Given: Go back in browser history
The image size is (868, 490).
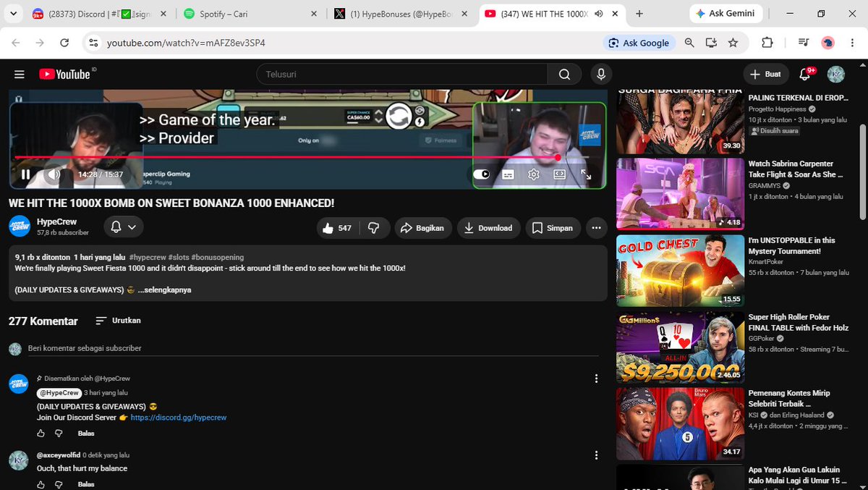Looking at the screenshot, I should (x=17, y=43).
